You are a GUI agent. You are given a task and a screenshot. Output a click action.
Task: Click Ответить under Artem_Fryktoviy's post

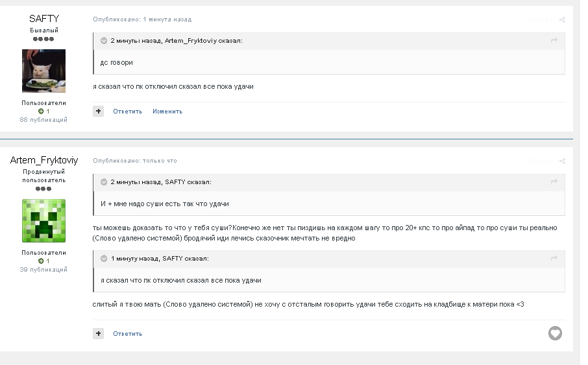[127, 333]
